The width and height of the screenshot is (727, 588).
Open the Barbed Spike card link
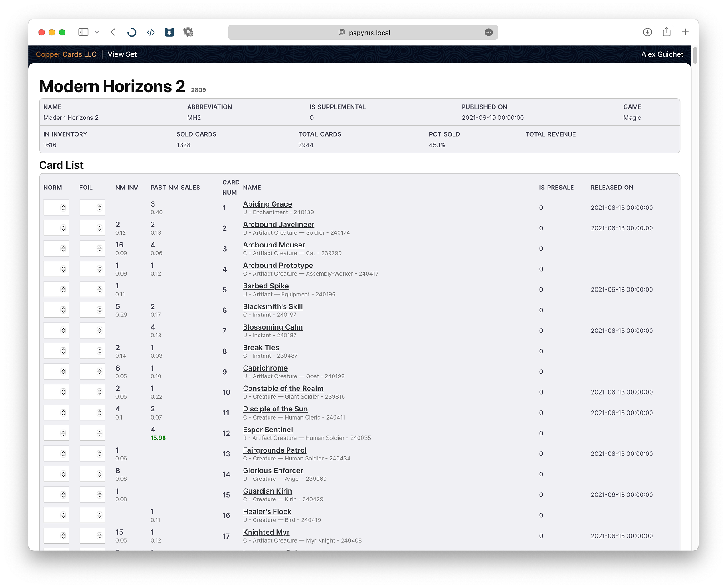tap(266, 286)
